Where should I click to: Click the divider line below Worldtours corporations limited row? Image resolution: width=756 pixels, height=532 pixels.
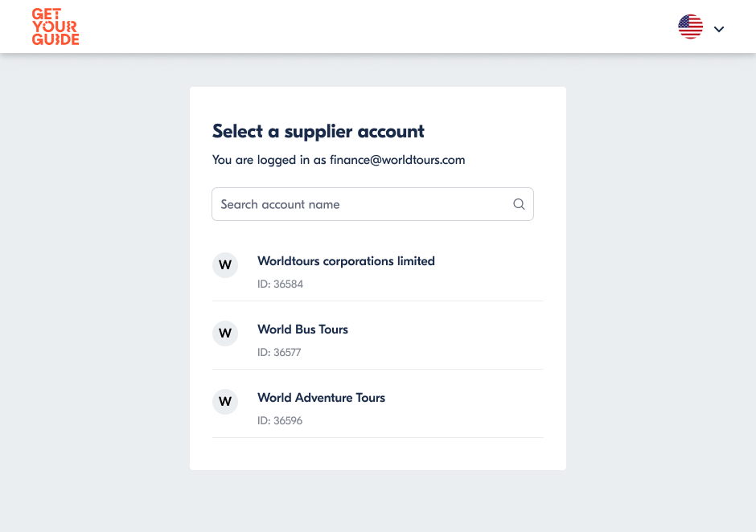(378, 301)
